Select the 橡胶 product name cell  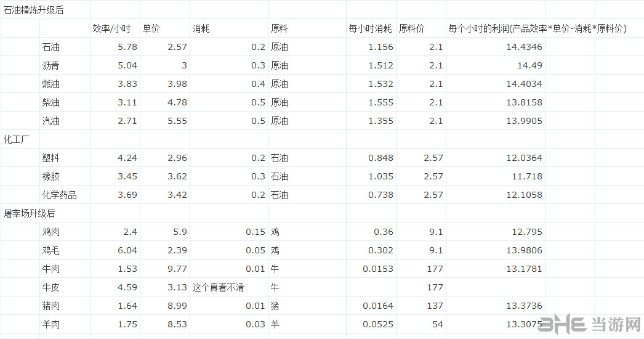click(x=51, y=176)
